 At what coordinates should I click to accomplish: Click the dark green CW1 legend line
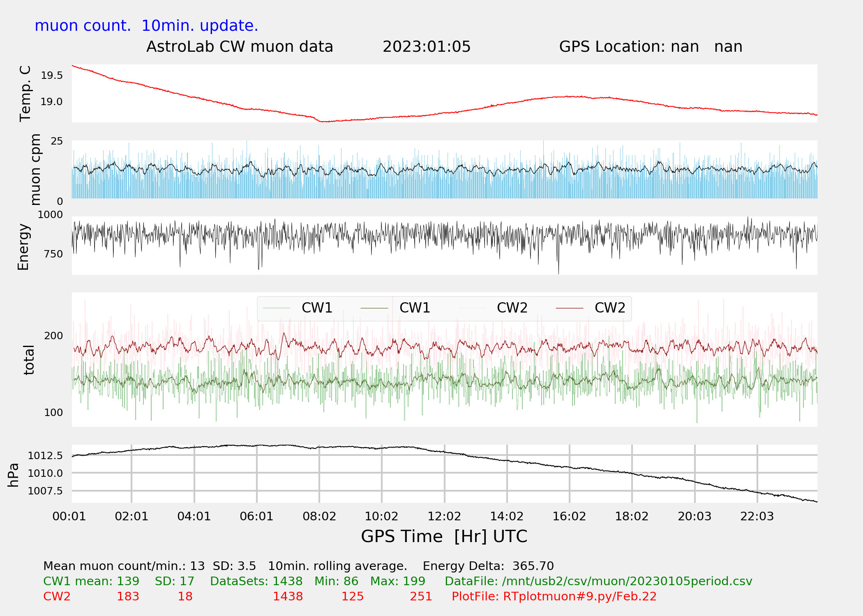tap(374, 308)
